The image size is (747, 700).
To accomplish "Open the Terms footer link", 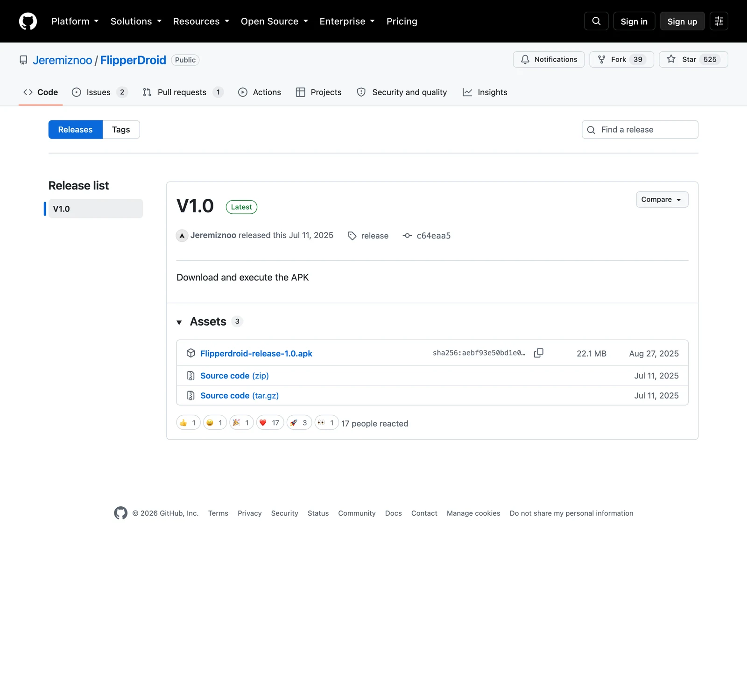I will (x=218, y=513).
